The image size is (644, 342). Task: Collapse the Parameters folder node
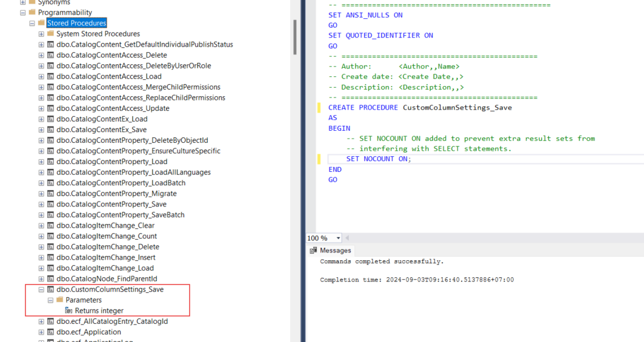coord(51,300)
